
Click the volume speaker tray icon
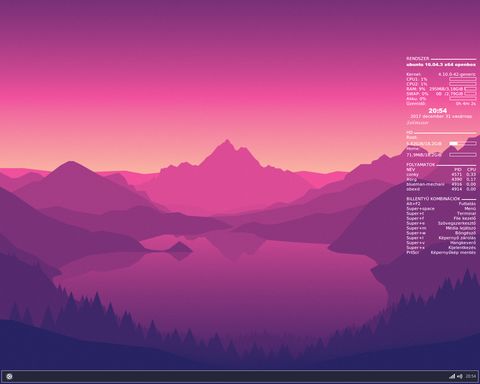pos(460,376)
